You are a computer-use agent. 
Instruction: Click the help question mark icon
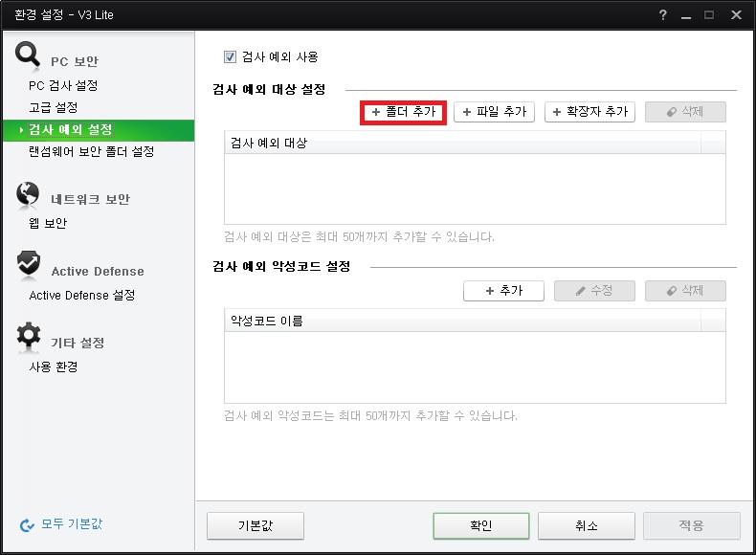pyautogui.click(x=663, y=15)
